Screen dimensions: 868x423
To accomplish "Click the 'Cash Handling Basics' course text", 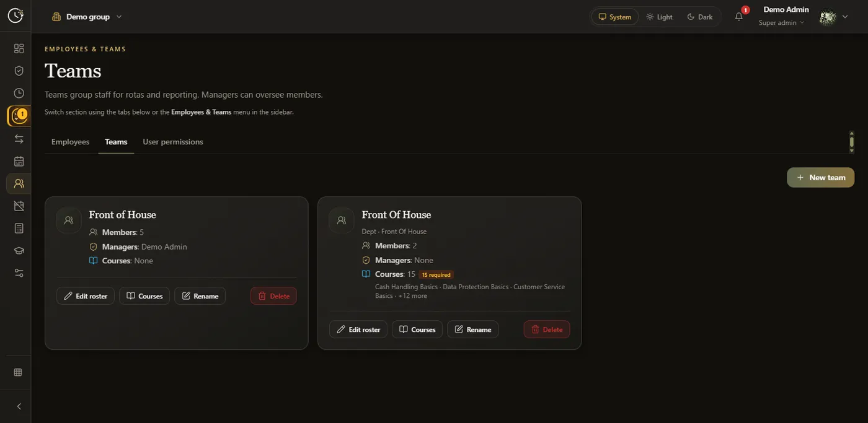I will [x=406, y=287].
